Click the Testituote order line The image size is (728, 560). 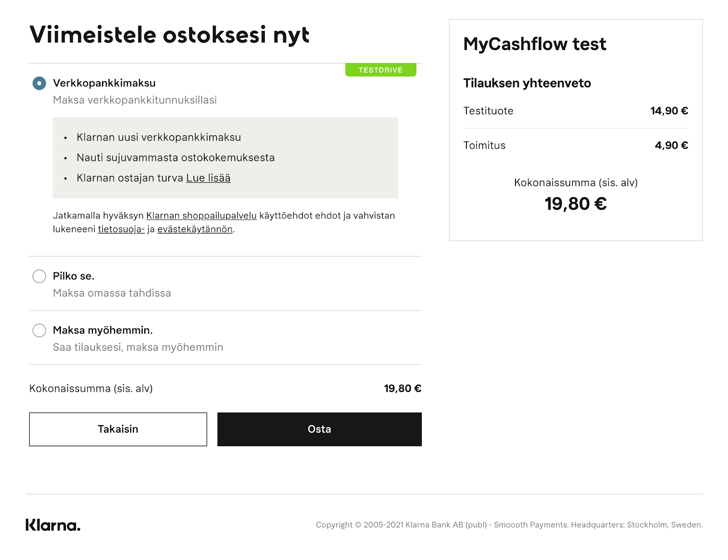[576, 111]
